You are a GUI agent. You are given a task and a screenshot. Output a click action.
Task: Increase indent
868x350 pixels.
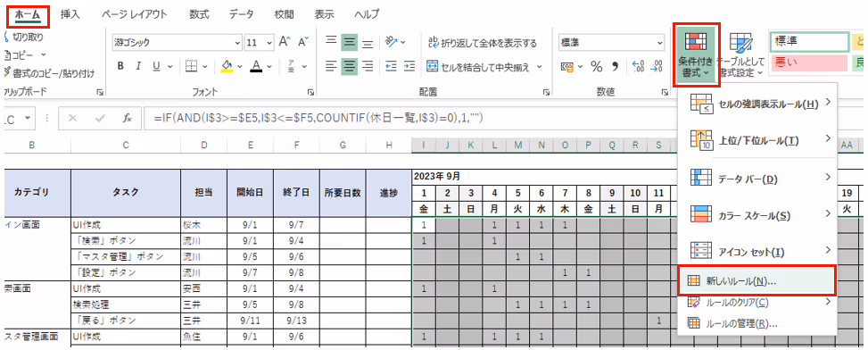pyautogui.click(x=409, y=66)
